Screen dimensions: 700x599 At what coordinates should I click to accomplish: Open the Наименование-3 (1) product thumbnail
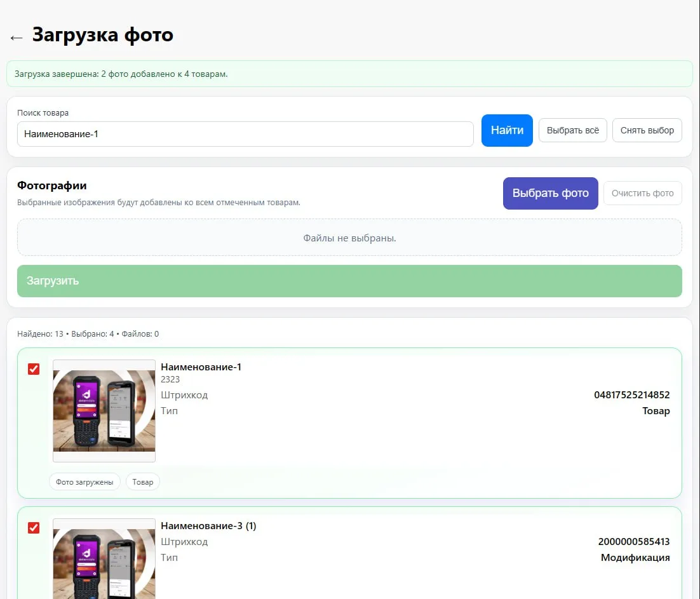pos(104,559)
